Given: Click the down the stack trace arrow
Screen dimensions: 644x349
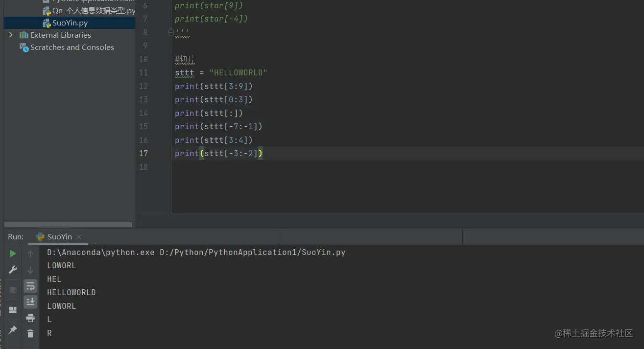Looking at the screenshot, I should (x=30, y=270).
